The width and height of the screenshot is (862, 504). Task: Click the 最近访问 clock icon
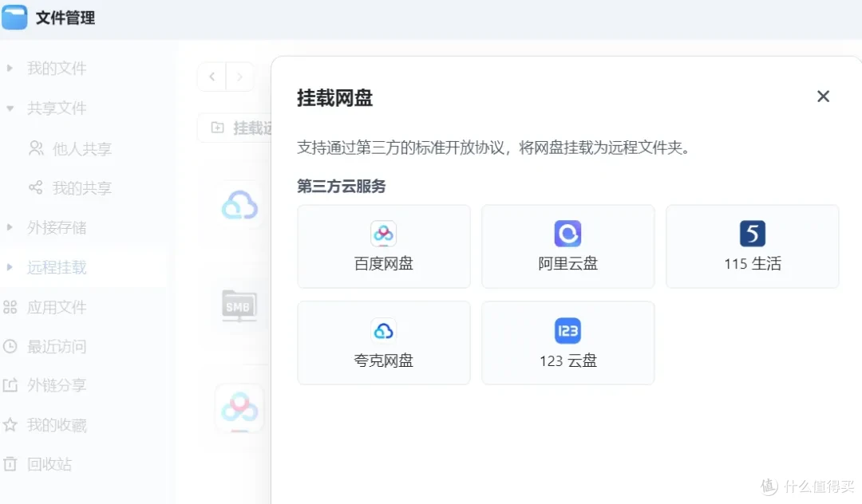point(10,346)
